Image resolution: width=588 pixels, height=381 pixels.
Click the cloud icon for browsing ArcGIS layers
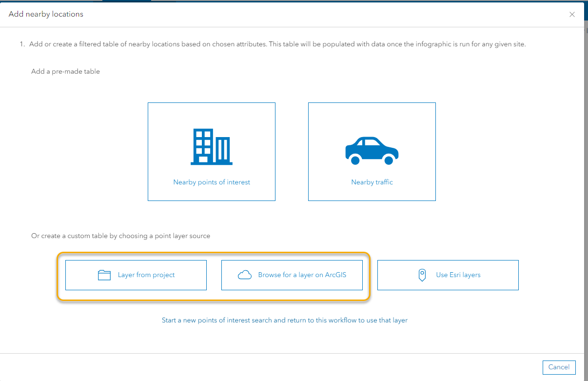244,275
